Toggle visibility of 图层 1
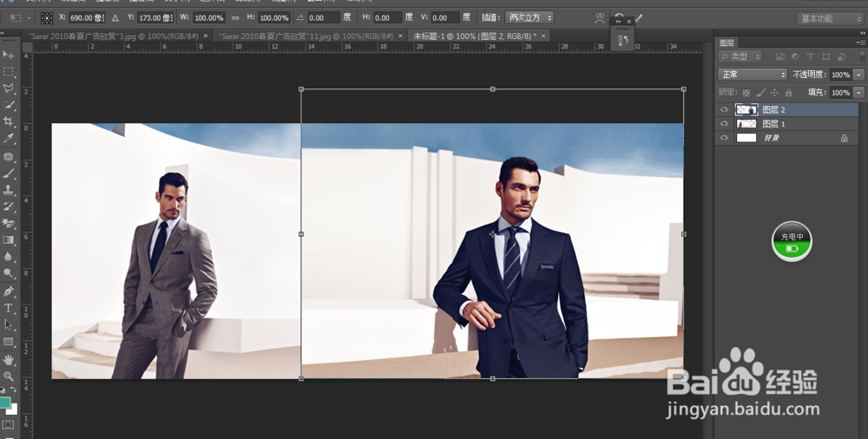Viewport: 868px width, 439px height. click(724, 124)
